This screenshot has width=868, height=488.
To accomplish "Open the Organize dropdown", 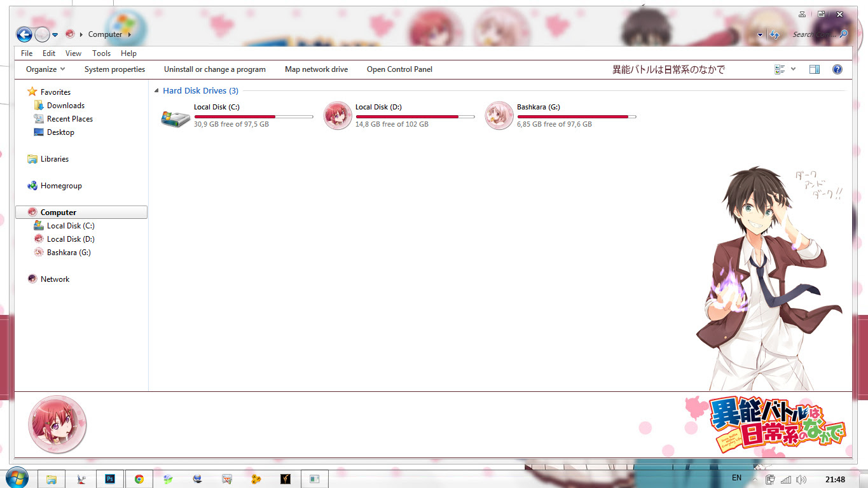I will point(45,69).
